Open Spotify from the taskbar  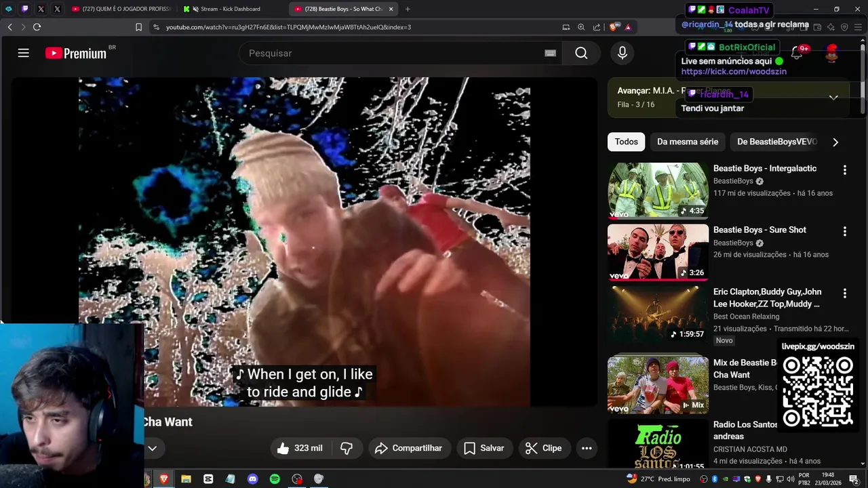[x=275, y=479]
